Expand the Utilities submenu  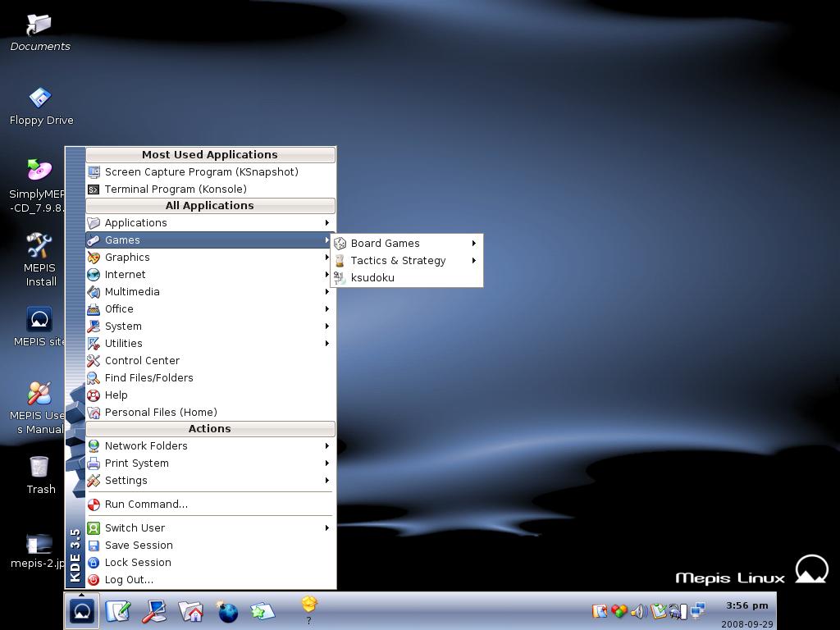click(x=211, y=344)
